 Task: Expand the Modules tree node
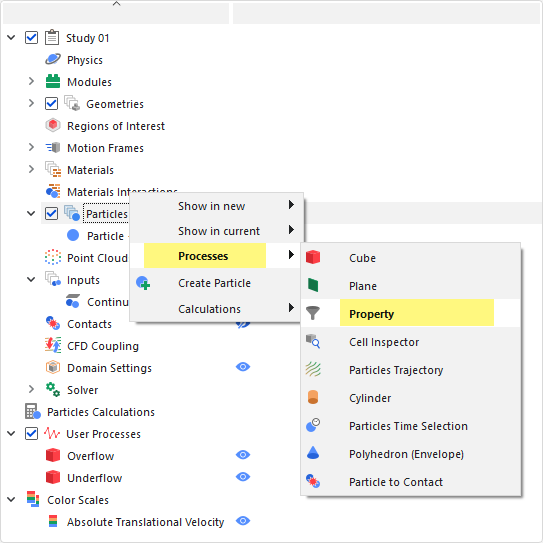pyautogui.click(x=31, y=81)
